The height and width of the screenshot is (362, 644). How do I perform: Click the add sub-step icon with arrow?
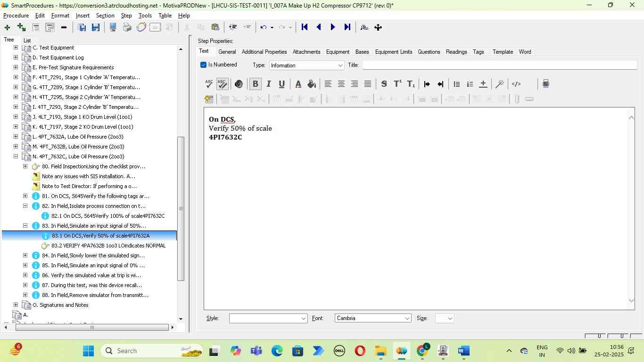(x=21, y=27)
